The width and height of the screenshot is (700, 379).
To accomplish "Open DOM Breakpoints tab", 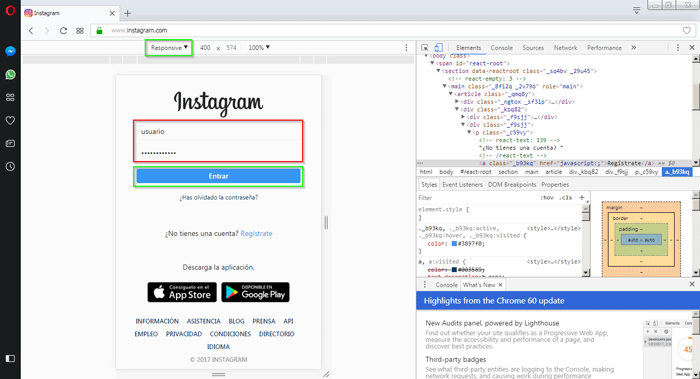I will pos(512,184).
